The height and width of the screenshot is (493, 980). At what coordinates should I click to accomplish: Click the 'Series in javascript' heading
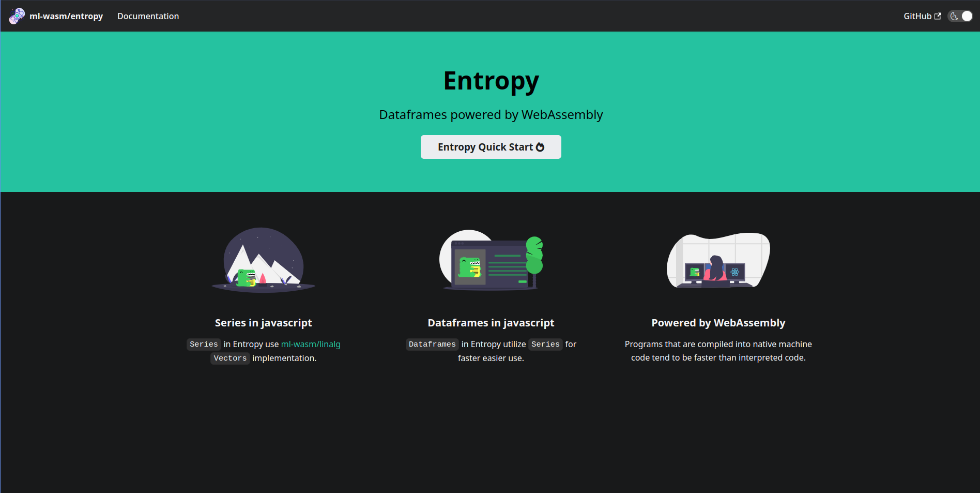pos(264,323)
